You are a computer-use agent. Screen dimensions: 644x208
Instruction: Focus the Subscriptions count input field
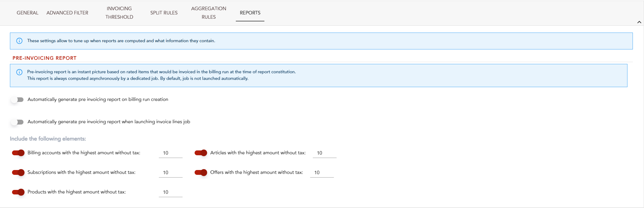170,173
